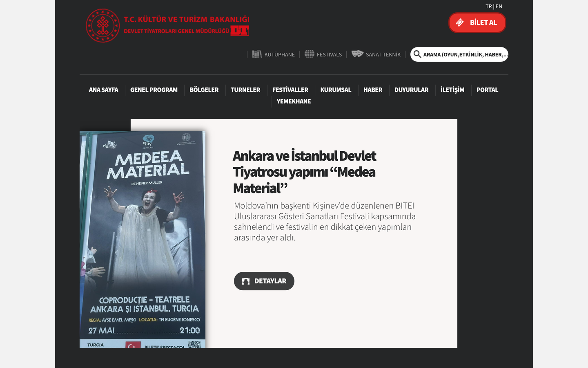Go to the Turneler menu item
This screenshot has height=368, width=588.
(245, 90)
